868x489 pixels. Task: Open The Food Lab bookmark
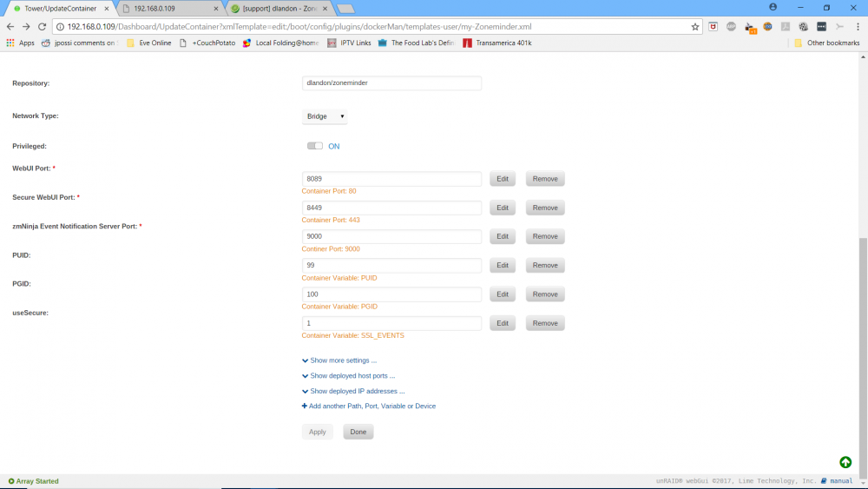[417, 43]
